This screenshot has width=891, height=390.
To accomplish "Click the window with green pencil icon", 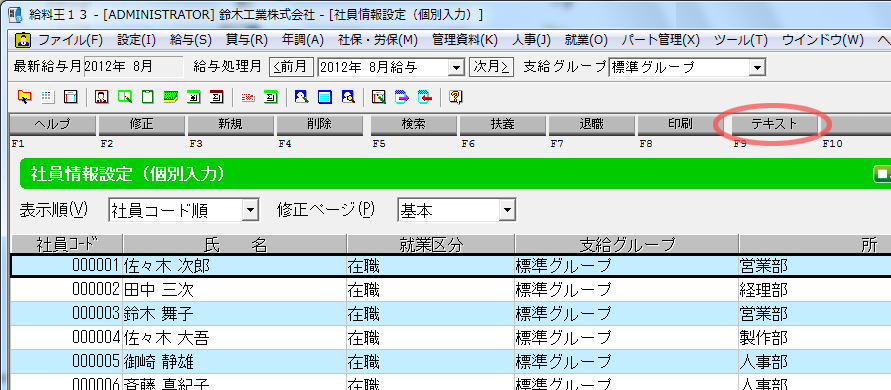I will [379, 97].
